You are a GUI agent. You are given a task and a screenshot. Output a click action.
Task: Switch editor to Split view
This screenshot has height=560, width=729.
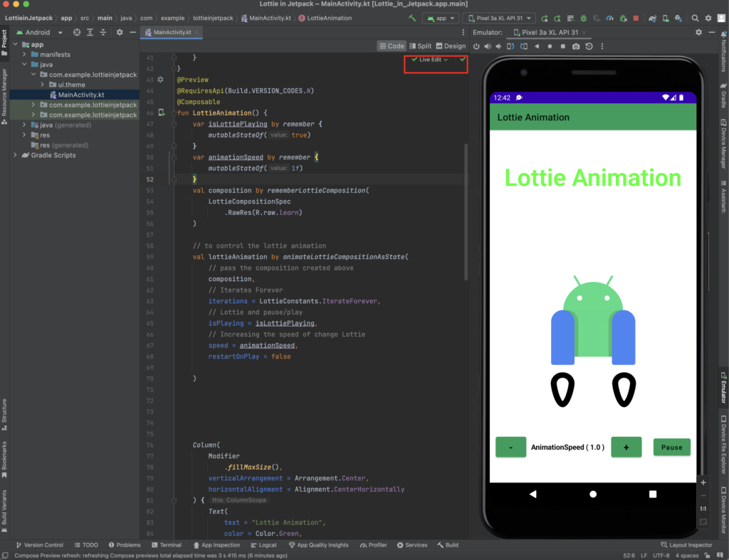pyautogui.click(x=420, y=46)
